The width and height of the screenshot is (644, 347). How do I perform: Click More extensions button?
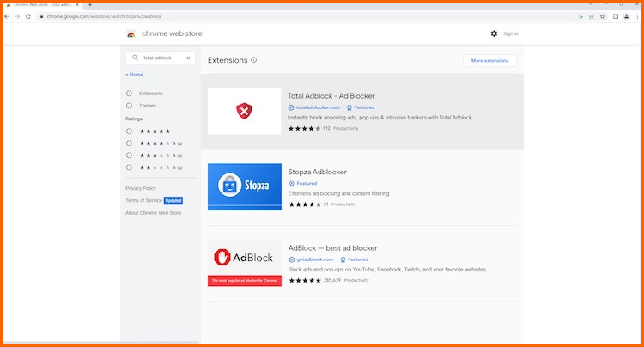489,60
